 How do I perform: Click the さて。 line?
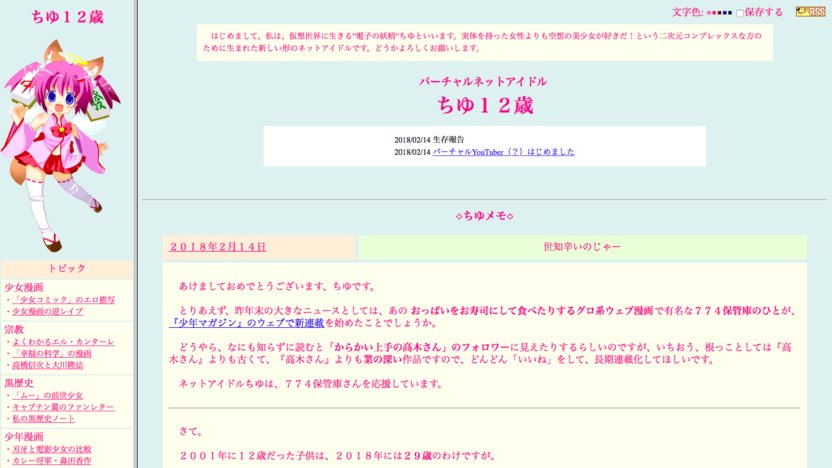point(191,431)
